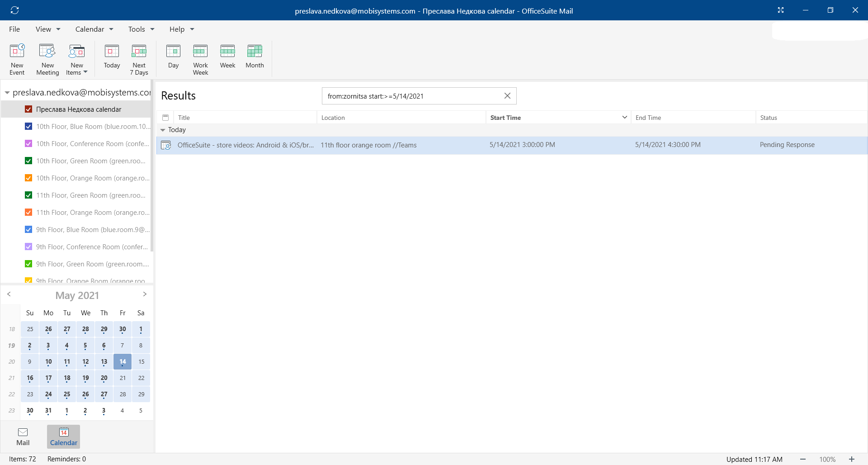Open the Help menu dropdown
868x465 pixels.
[182, 29]
